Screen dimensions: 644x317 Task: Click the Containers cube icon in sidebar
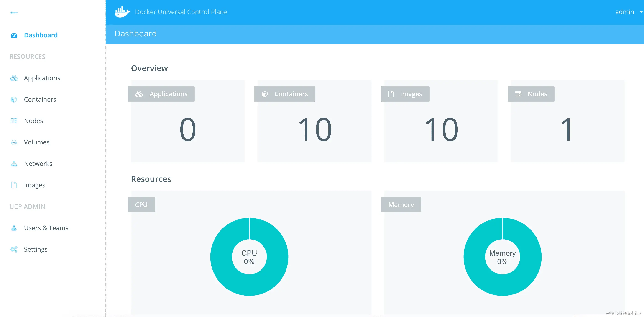pos(14,99)
